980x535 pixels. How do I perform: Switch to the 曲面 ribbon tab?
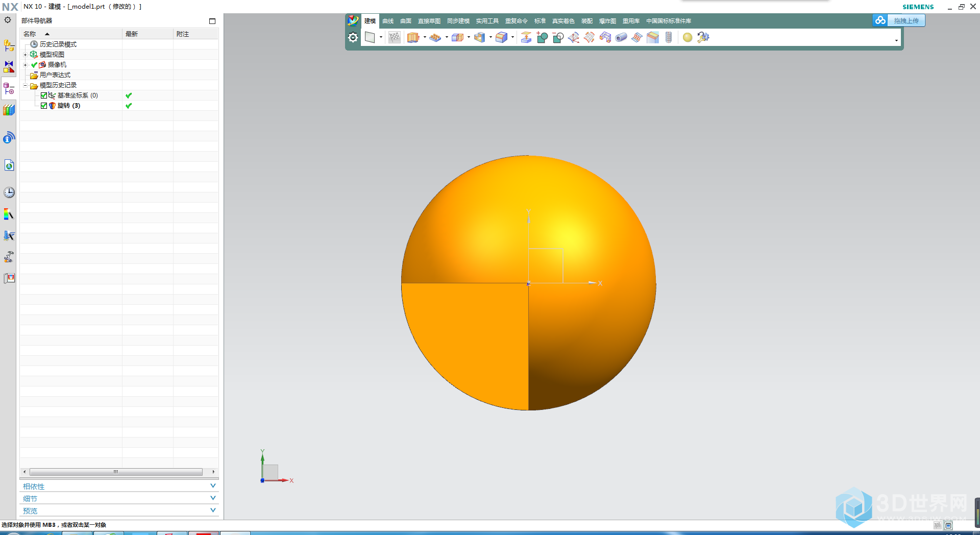(x=406, y=21)
